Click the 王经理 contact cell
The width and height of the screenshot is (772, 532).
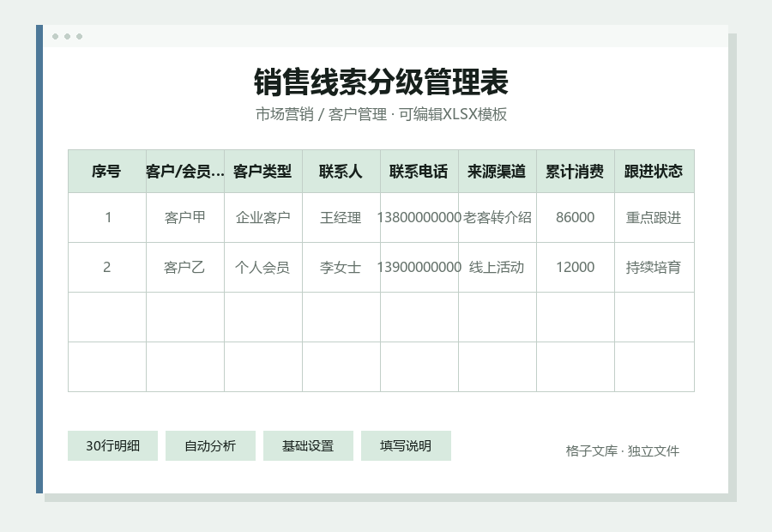(341, 217)
